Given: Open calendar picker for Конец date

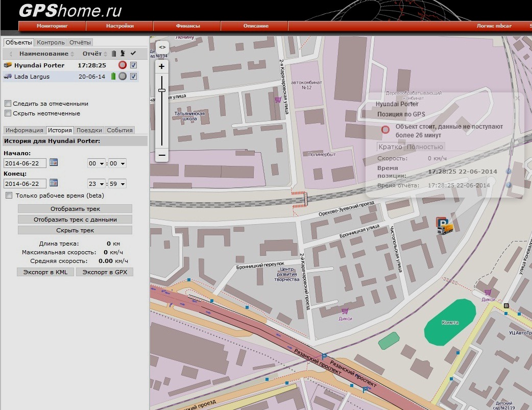Looking at the screenshot, I should pos(54,183).
